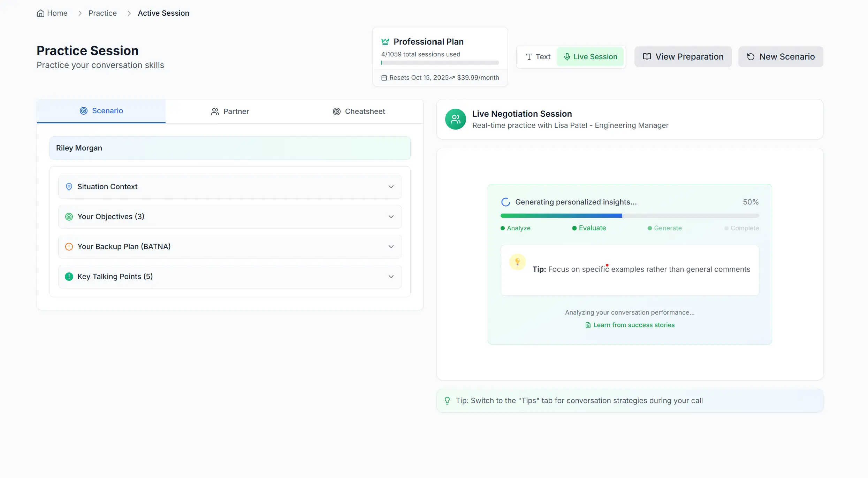
Task: Click the calendar icon beside Resets date
Action: coord(384,78)
